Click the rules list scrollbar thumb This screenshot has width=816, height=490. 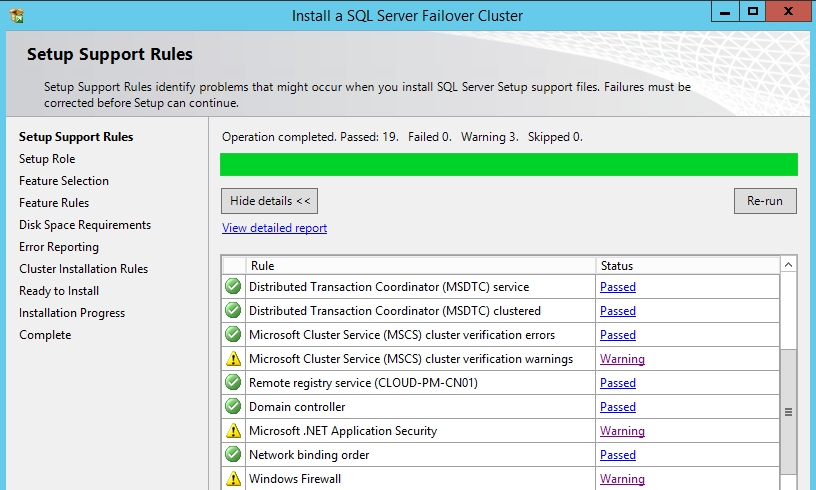(788, 411)
